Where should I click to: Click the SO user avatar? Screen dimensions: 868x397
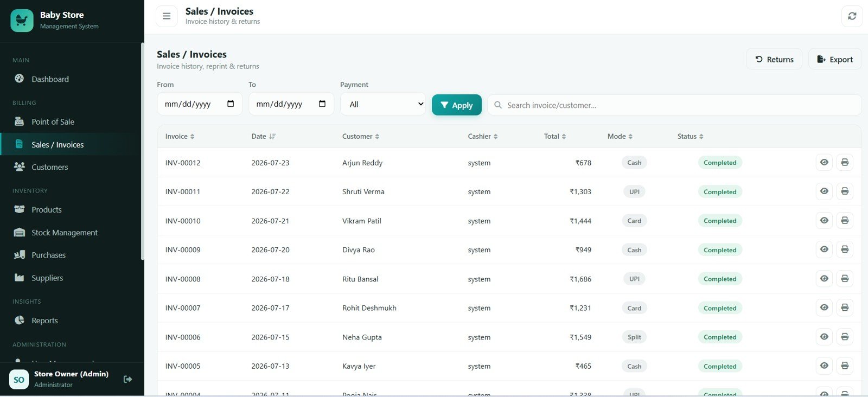click(19, 380)
